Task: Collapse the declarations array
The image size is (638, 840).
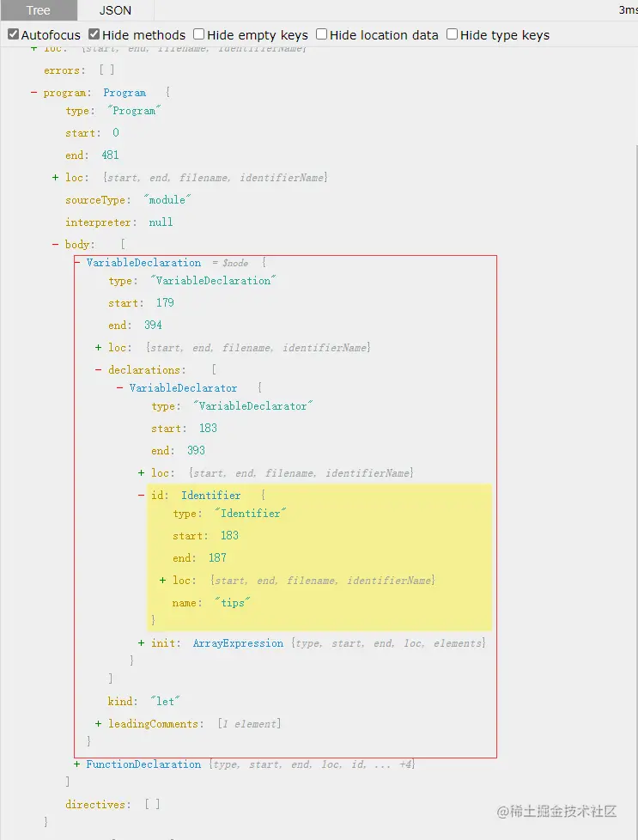Action: pos(98,369)
